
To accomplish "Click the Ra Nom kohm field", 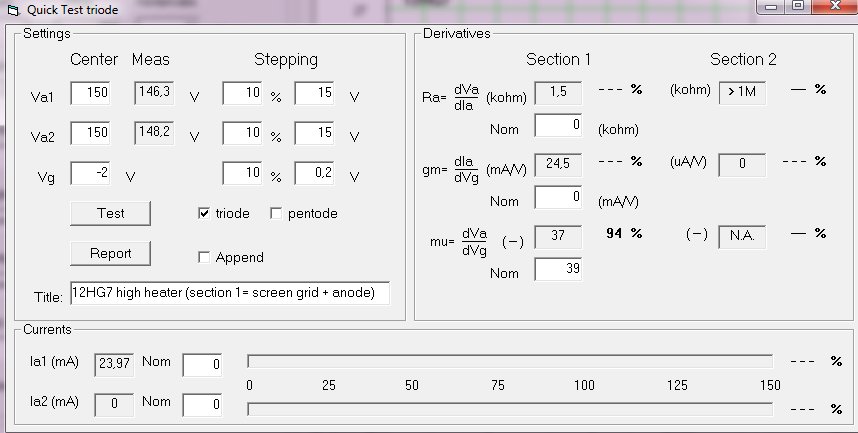I will (558, 125).
